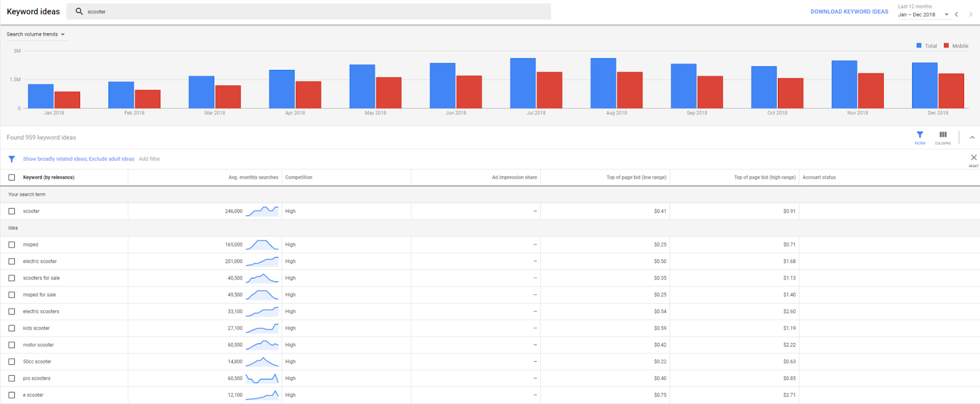Click Add filter

(149, 159)
